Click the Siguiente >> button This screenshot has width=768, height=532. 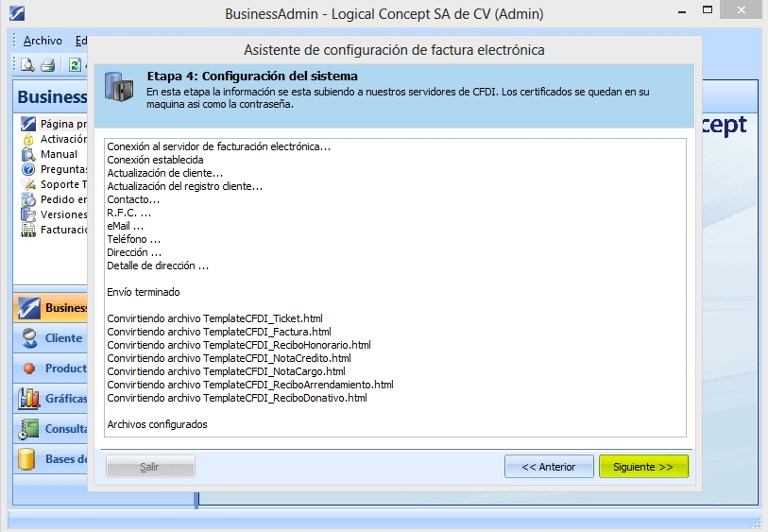[x=643, y=467]
